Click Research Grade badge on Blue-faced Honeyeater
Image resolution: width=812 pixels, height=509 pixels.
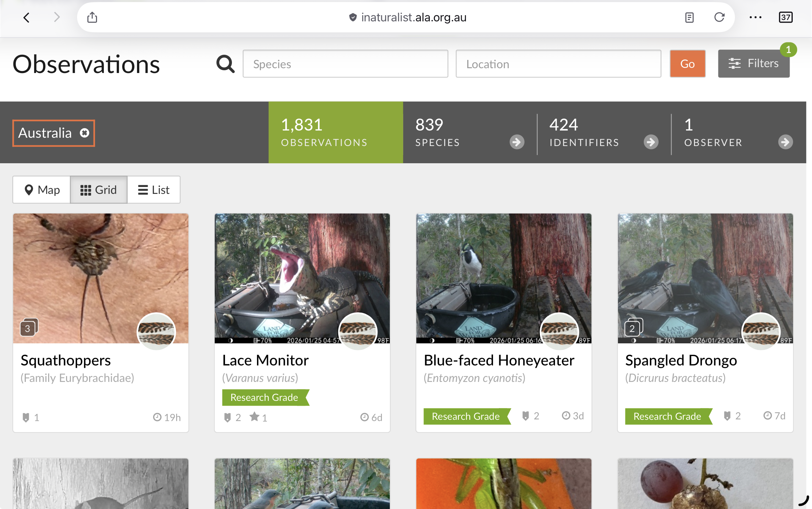[467, 416]
